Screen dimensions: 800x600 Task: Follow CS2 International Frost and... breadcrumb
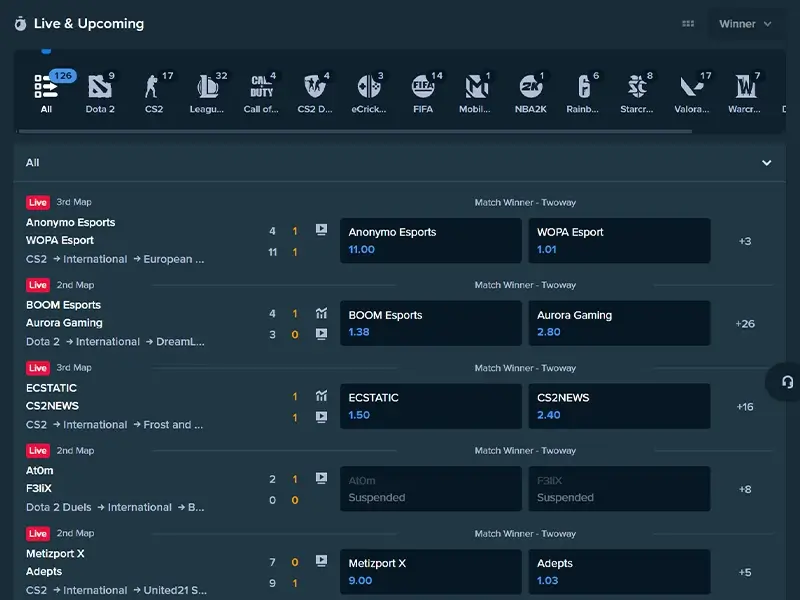(x=114, y=424)
